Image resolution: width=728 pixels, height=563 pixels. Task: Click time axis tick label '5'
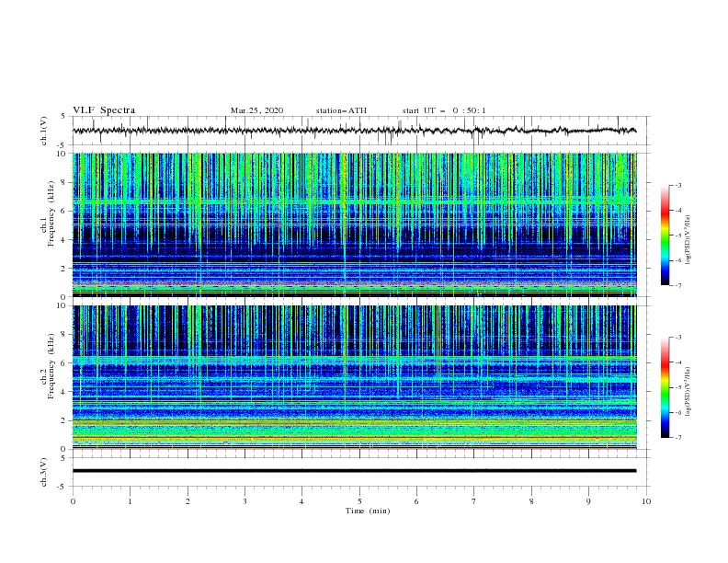[359, 501]
